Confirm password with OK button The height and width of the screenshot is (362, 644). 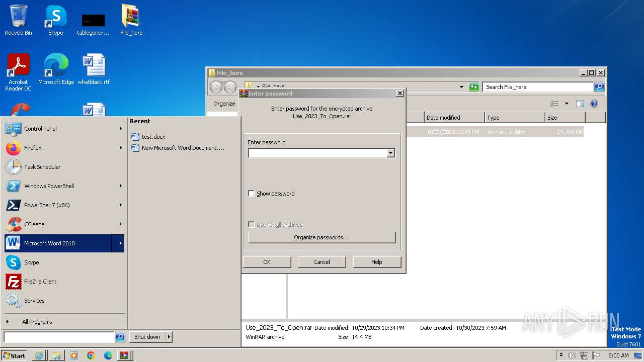267,262
